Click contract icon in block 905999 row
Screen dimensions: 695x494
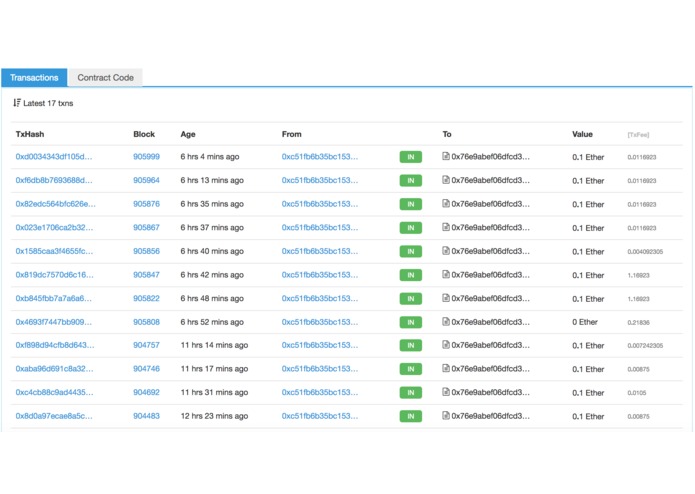tap(446, 156)
